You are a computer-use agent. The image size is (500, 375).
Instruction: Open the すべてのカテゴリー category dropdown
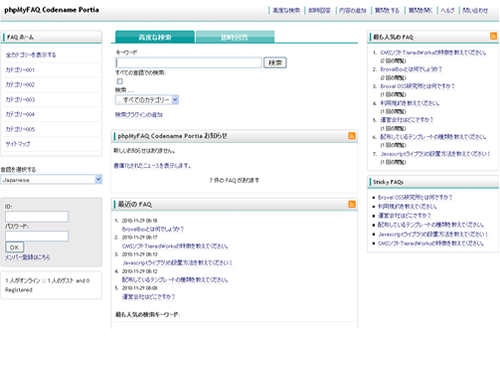[147, 100]
